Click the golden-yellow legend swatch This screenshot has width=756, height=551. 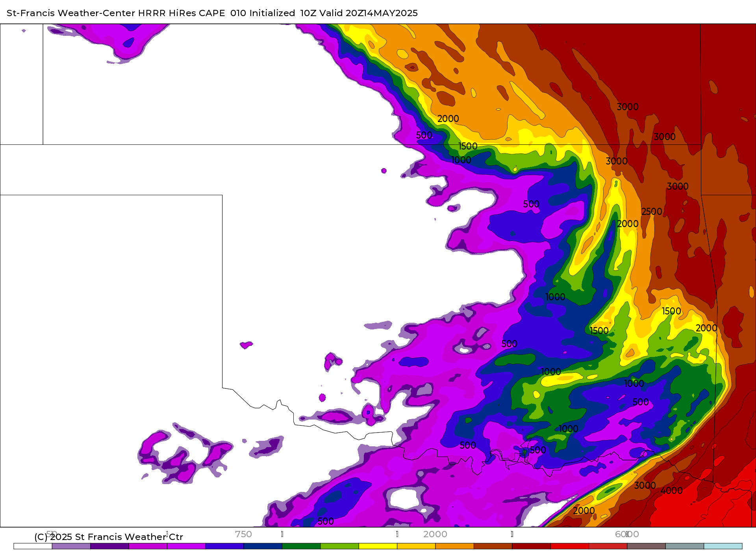coord(416,546)
